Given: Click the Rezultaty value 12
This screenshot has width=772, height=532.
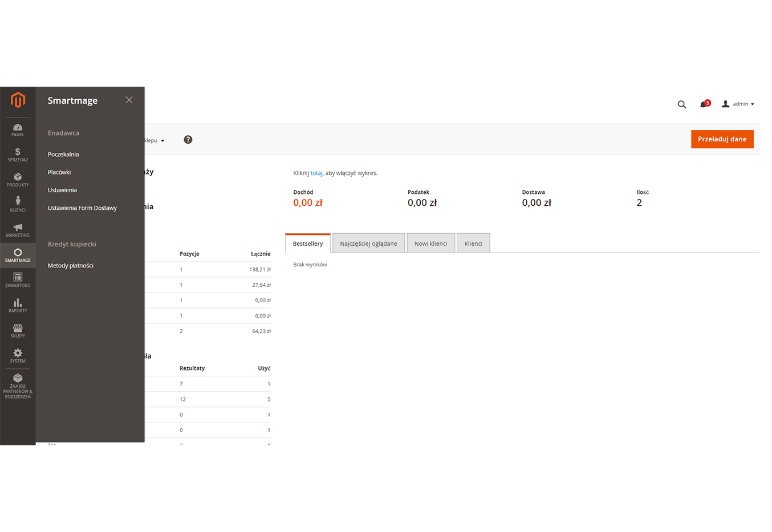Looking at the screenshot, I should (182, 399).
